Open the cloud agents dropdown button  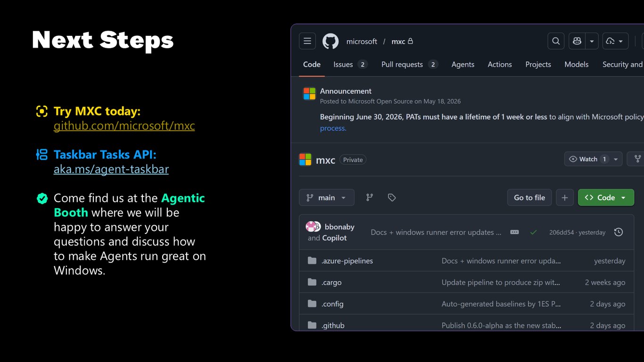coord(615,41)
